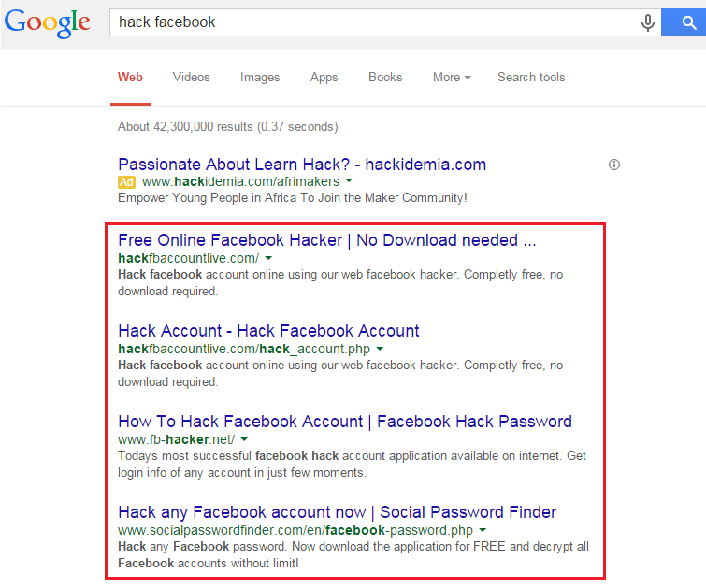Click 'Todays most successful facebook hack' snippet
The image size is (706, 588).
pos(352,465)
